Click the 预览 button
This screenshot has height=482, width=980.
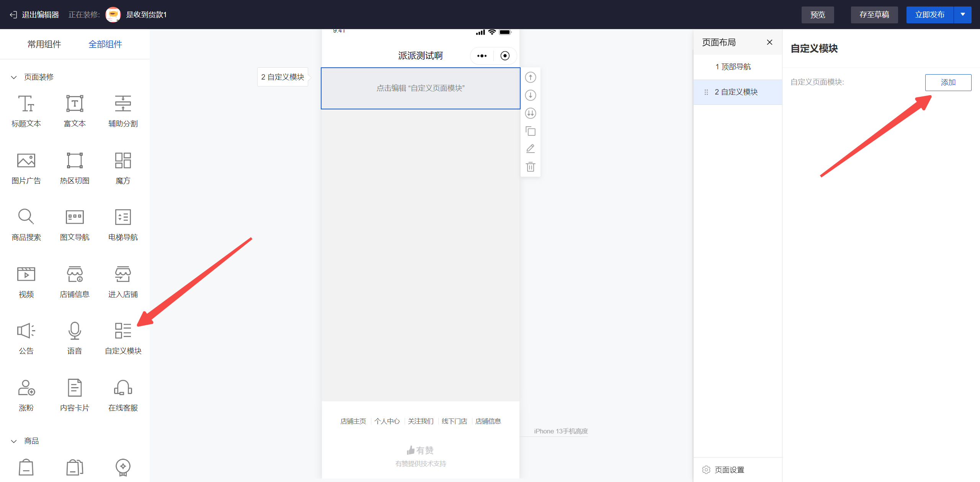(x=817, y=15)
